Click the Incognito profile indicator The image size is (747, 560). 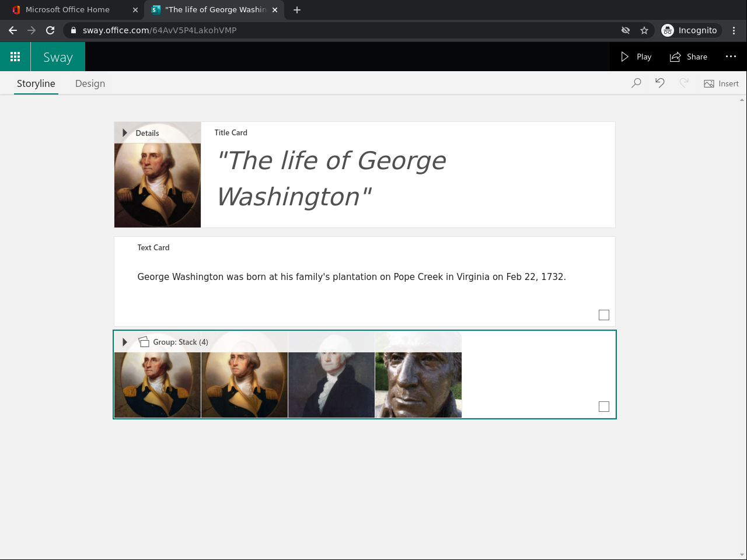pos(691,30)
